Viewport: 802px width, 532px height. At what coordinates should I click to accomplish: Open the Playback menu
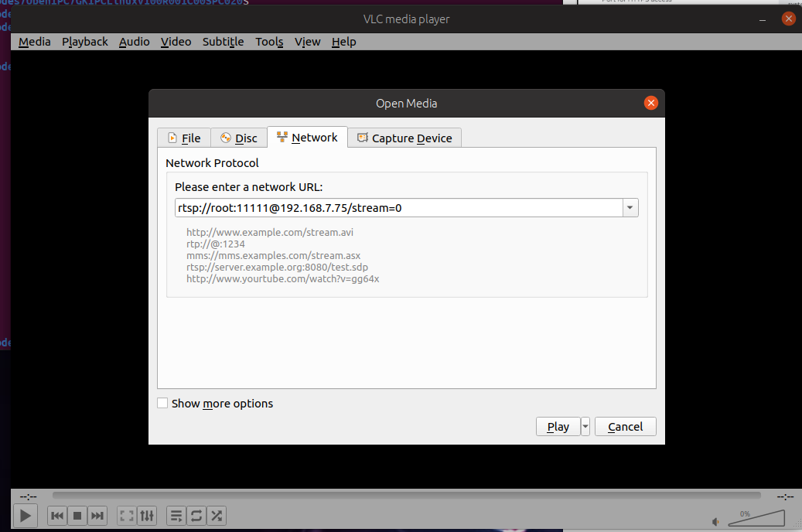coord(85,42)
